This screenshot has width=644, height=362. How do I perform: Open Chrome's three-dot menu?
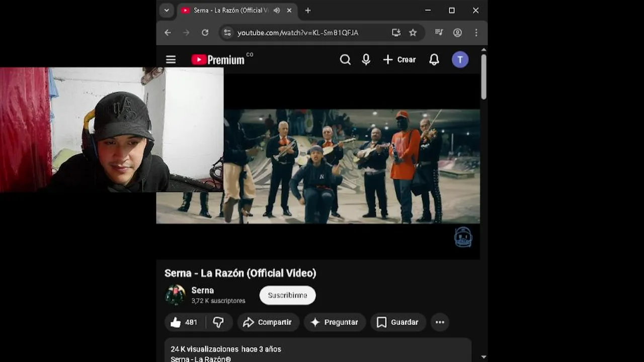(x=476, y=33)
